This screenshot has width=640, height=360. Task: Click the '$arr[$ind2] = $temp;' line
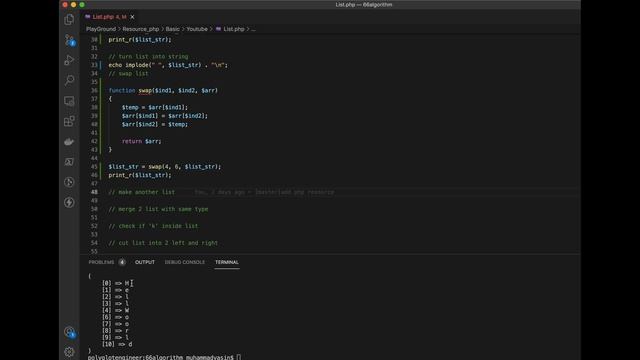pos(155,124)
